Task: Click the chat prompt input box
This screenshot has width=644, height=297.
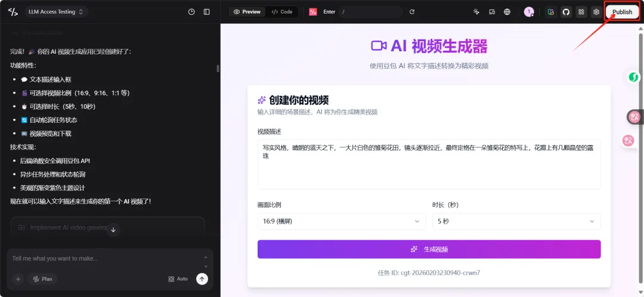Action: [105, 259]
